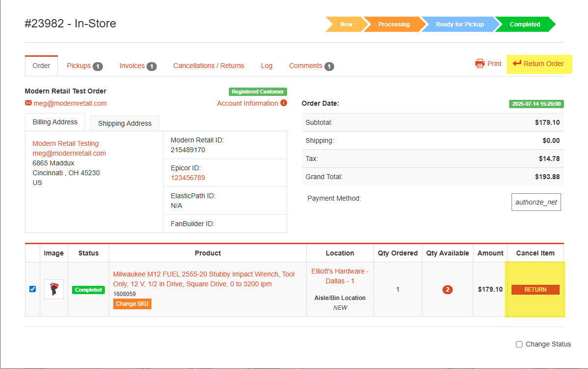Switch to the Order tab
The width and height of the screenshot is (588, 369).
(x=41, y=66)
